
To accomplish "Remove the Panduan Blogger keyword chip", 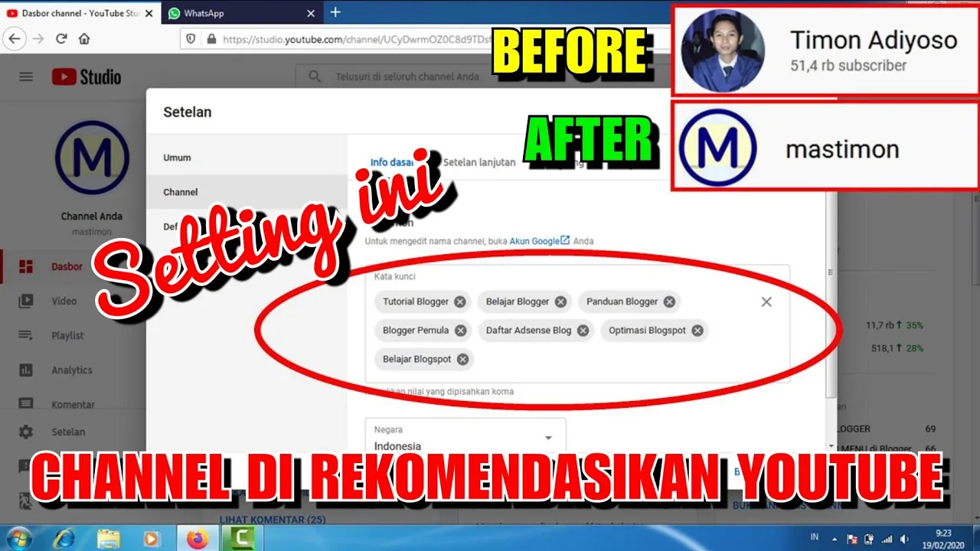I will (x=669, y=302).
